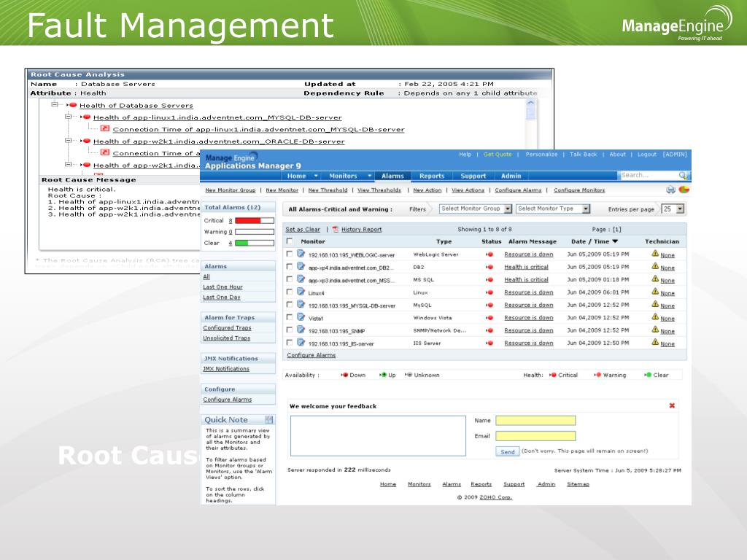Switch to the Admin tab

tap(511, 176)
